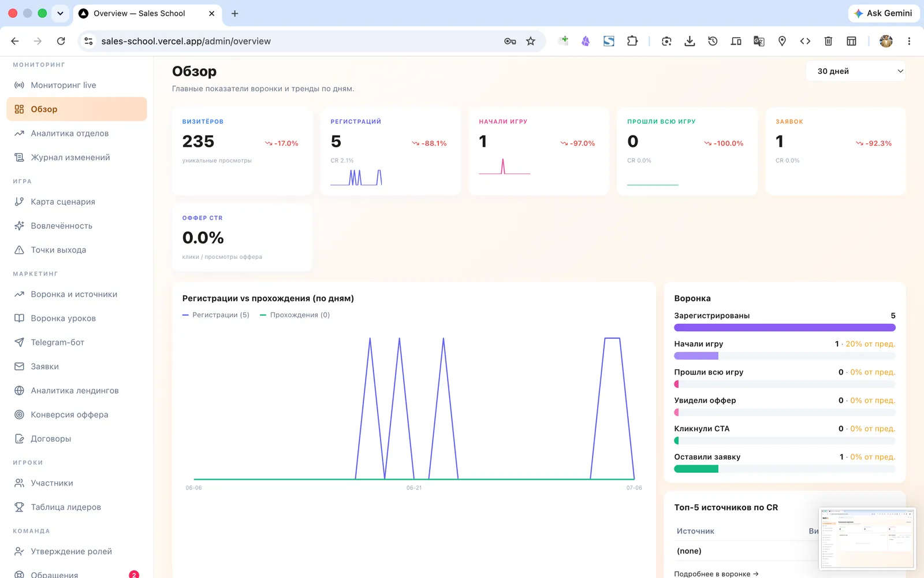The height and width of the screenshot is (578, 924).
Task: Open browser downloads icon
Action: pos(690,41)
